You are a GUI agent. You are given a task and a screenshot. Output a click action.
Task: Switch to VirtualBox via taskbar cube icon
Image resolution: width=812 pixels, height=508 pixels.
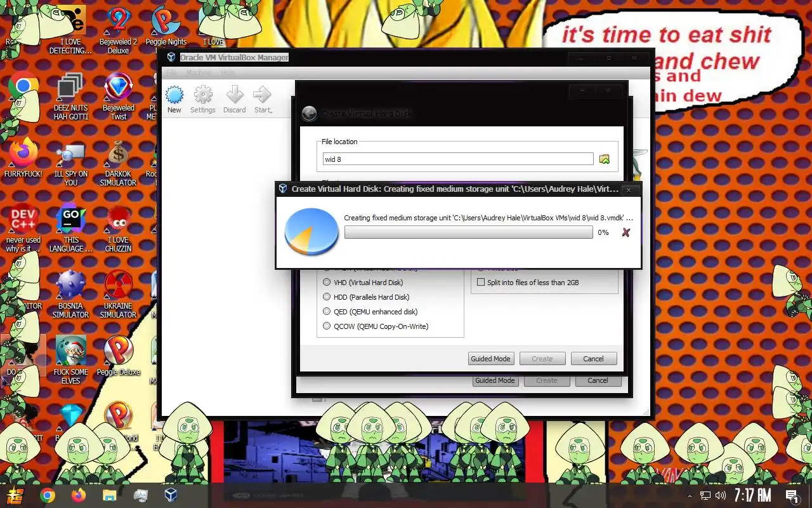tap(171, 495)
